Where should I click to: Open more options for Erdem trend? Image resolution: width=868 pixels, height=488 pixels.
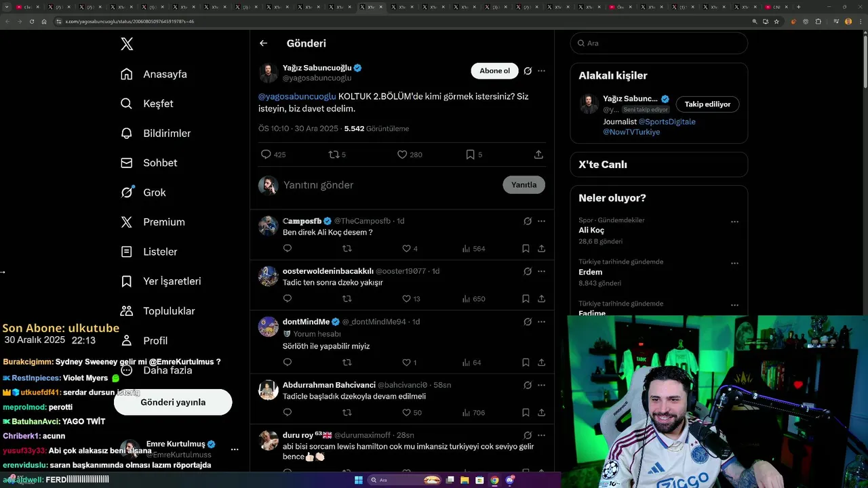tap(734, 263)
